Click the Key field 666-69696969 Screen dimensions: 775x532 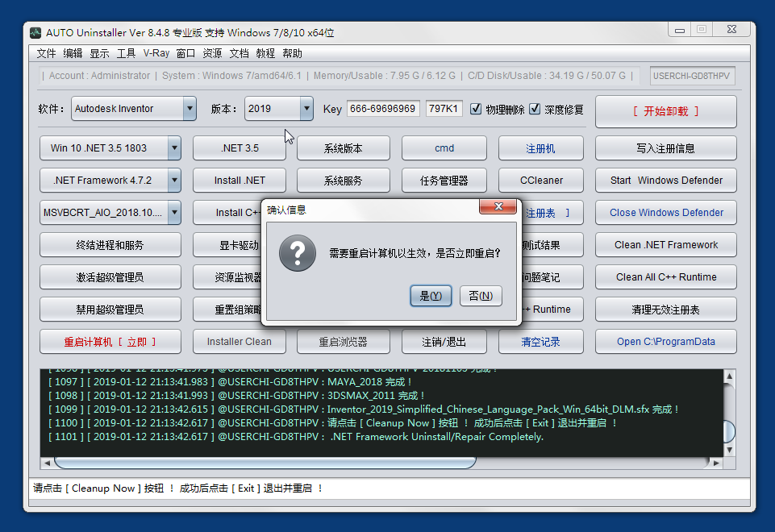383,109
